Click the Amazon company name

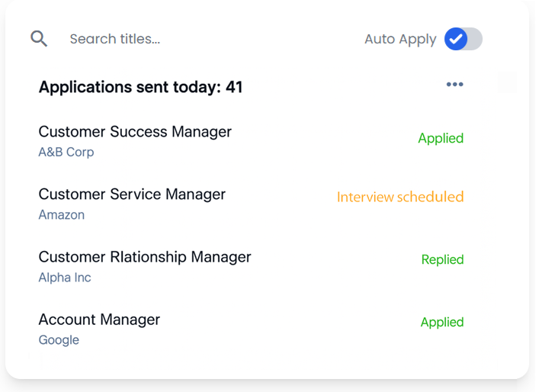pyautogui.click(x=62, y=214)
